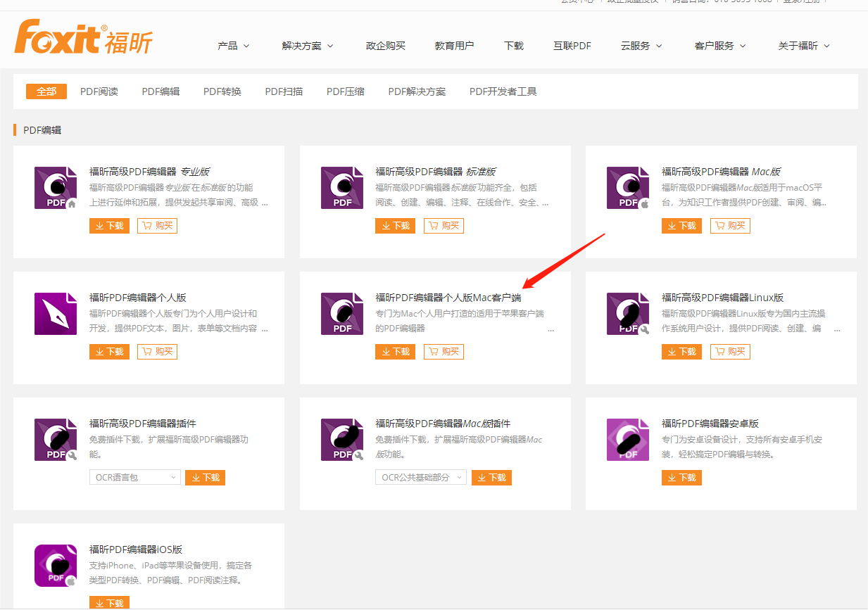Image resolution: width=868 pixels, height=610 pixels.
Task: Download 福昕PDF编辑器安卓版
Action: 681,478
